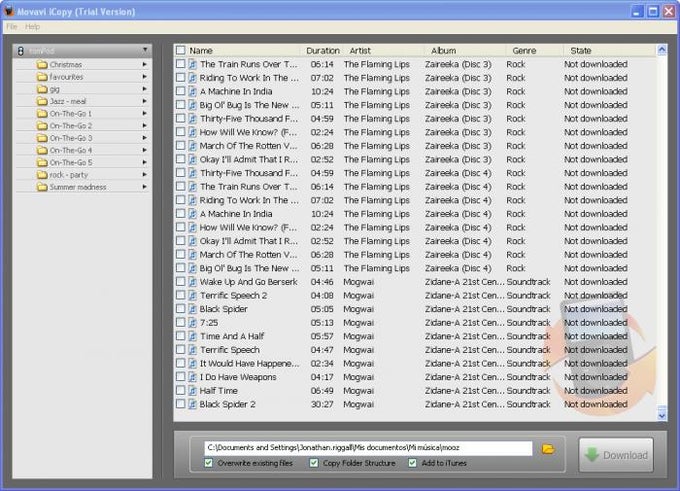
Task: Select the track named Black Spider
Action: tap(223, 309)
